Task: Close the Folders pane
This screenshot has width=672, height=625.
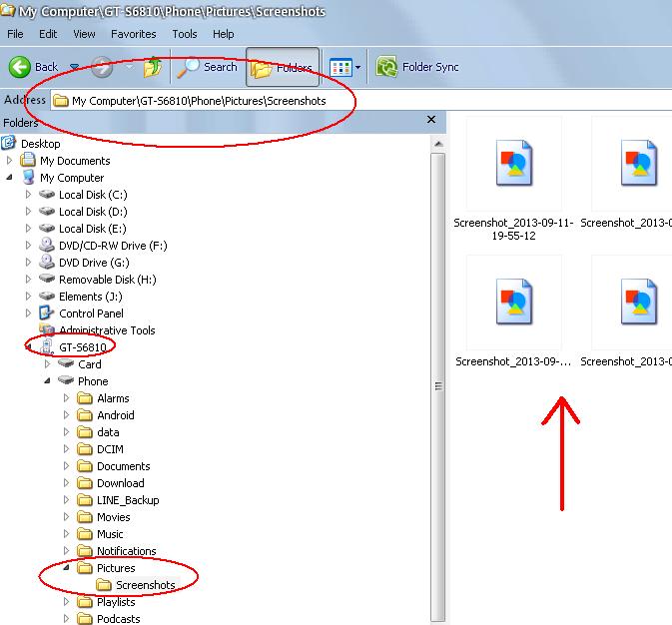Action: coord(431,120)
